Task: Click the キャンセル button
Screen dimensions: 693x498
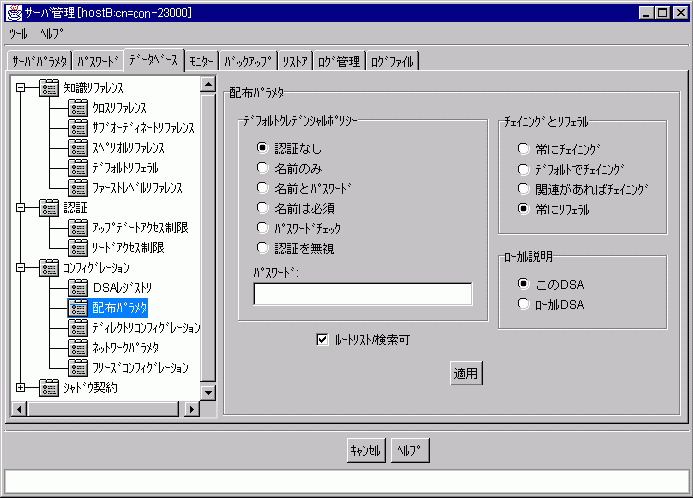Action: pos(366,450)
